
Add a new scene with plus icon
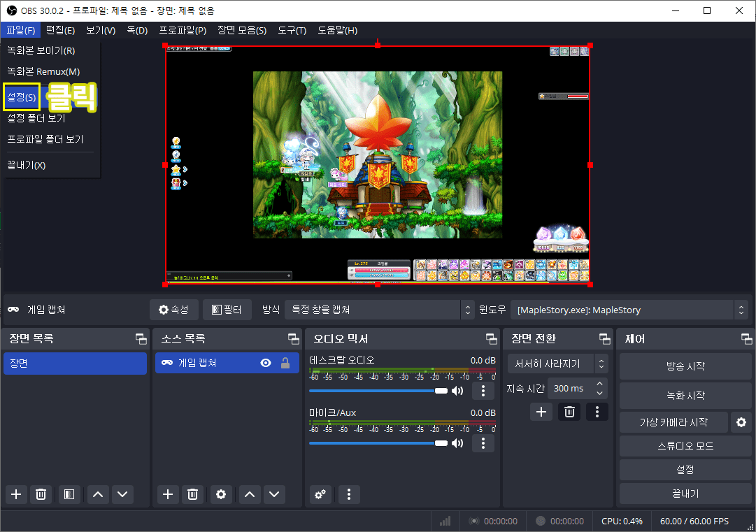click(x=16, y=494)
